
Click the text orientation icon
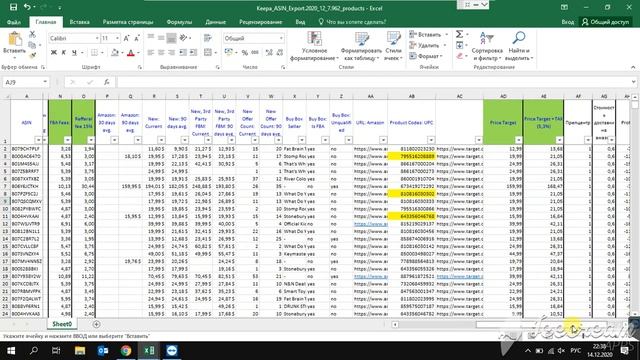(183, 38)
